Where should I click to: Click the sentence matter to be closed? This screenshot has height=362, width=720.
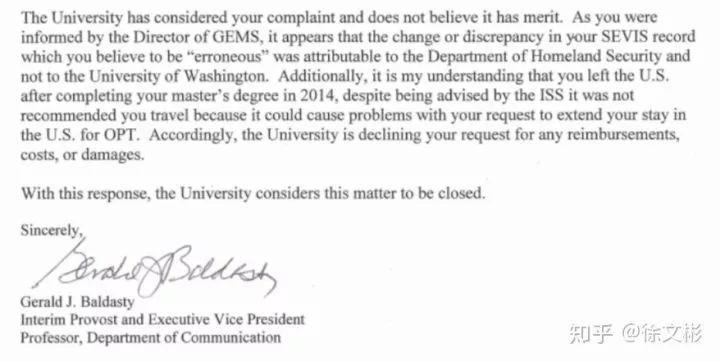[x=420, y=193]
